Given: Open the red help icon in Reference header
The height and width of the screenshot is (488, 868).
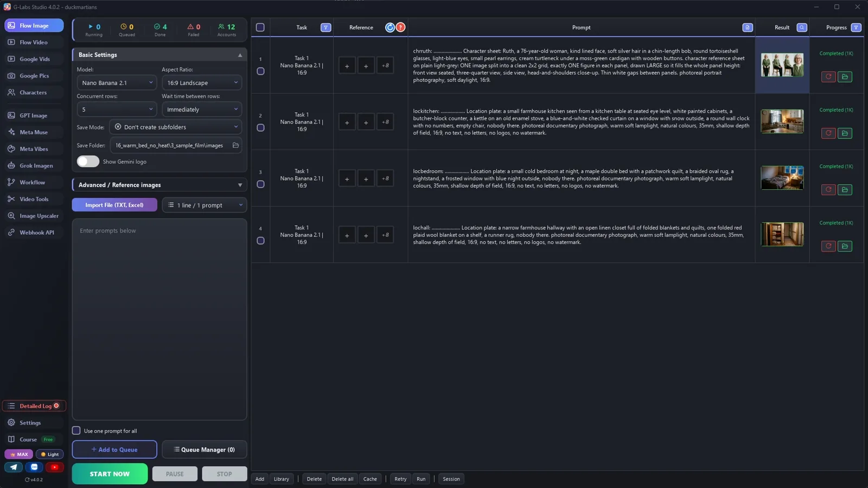Looking at the screenshot, I should [400, 28].
